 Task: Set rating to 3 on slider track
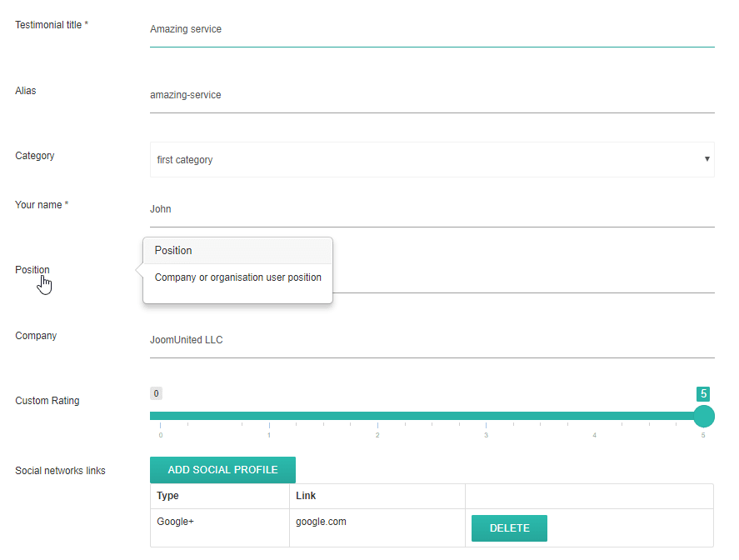487,416
